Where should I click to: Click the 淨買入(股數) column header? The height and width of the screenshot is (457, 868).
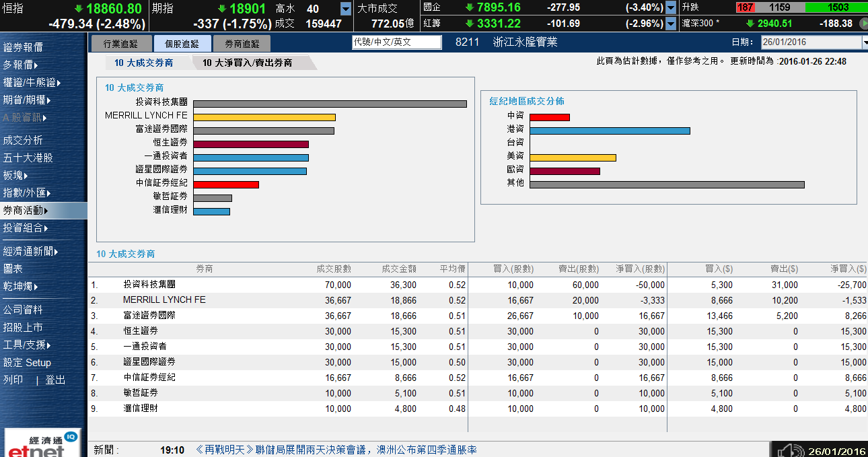[x=640, y=269]
